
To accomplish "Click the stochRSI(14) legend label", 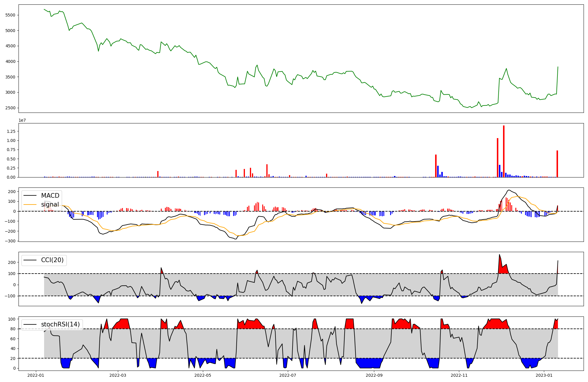I will tap(60, 324).
